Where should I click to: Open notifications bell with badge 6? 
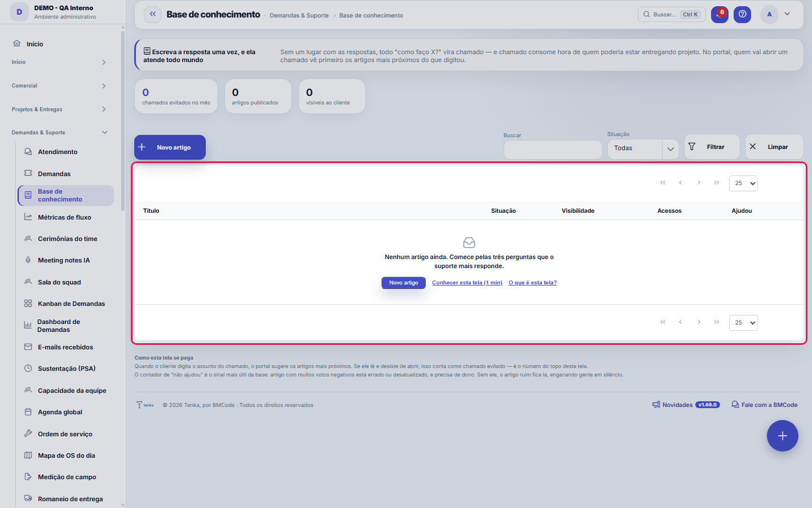(x=720, y=15)
